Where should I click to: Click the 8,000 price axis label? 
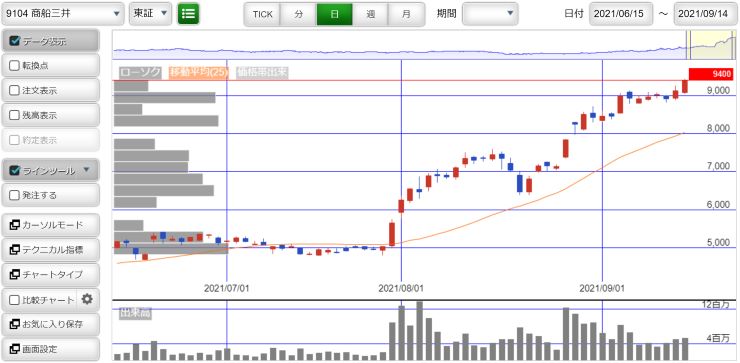(x=718, y=128)
